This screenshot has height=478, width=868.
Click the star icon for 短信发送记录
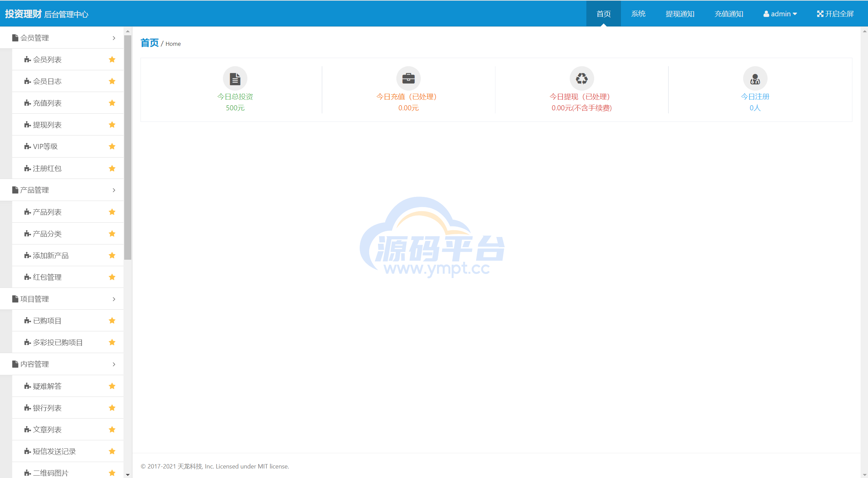pyautogui.click(x=112, y=451)
